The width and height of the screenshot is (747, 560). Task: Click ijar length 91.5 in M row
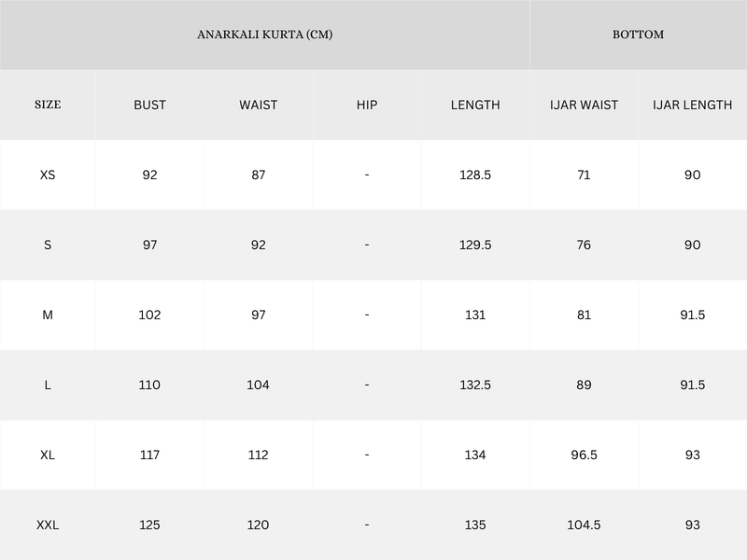pos(692,315)
